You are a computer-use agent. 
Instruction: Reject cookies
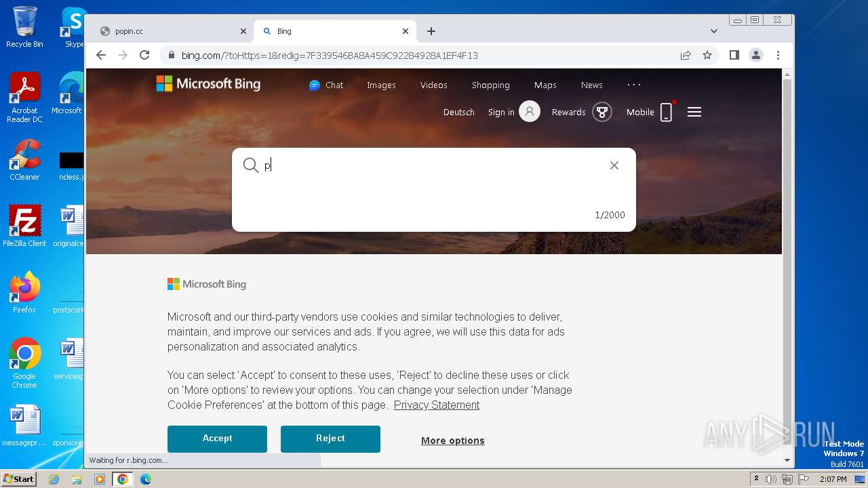coord(330,439)
